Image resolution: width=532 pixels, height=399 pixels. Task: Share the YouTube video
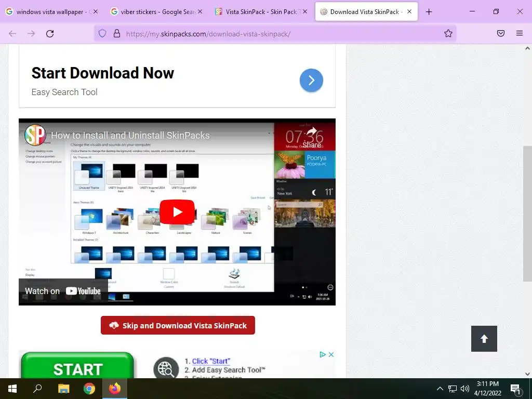pos(312,138)
